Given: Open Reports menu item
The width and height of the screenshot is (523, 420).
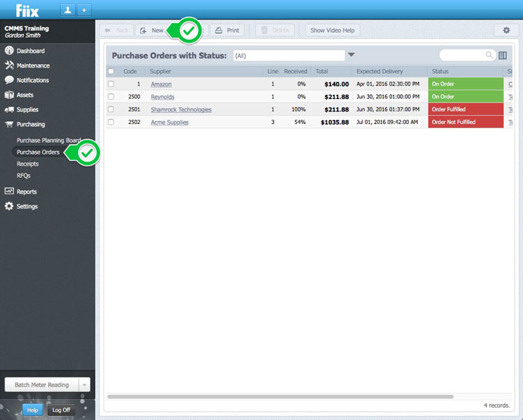Looking at the screenshot, I should (26, 192).
